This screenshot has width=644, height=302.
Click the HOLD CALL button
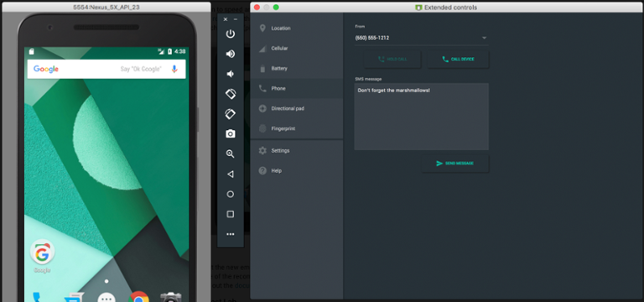392,60
